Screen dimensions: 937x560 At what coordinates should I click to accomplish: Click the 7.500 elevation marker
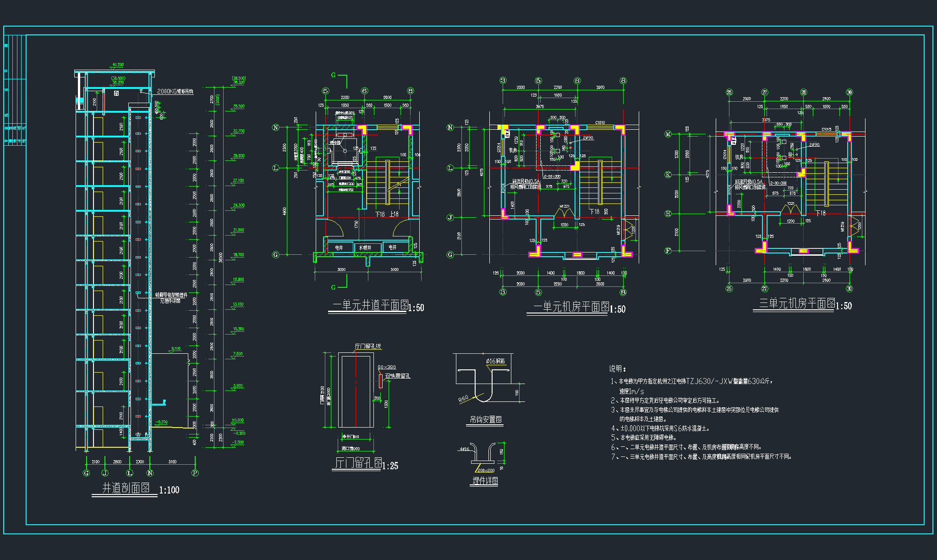tap(238, 353)
